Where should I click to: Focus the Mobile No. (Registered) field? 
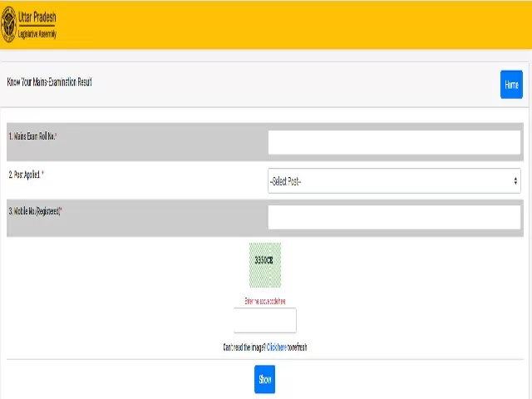click(x=394, y=217)
